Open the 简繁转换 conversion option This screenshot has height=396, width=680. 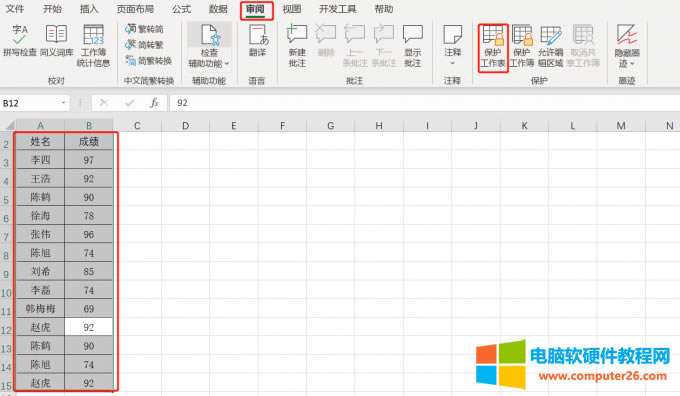click(x=149, y=61)
